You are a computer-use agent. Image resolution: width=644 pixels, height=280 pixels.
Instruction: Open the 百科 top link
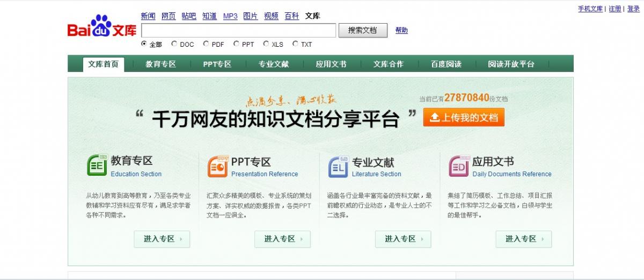coord(291,16)
